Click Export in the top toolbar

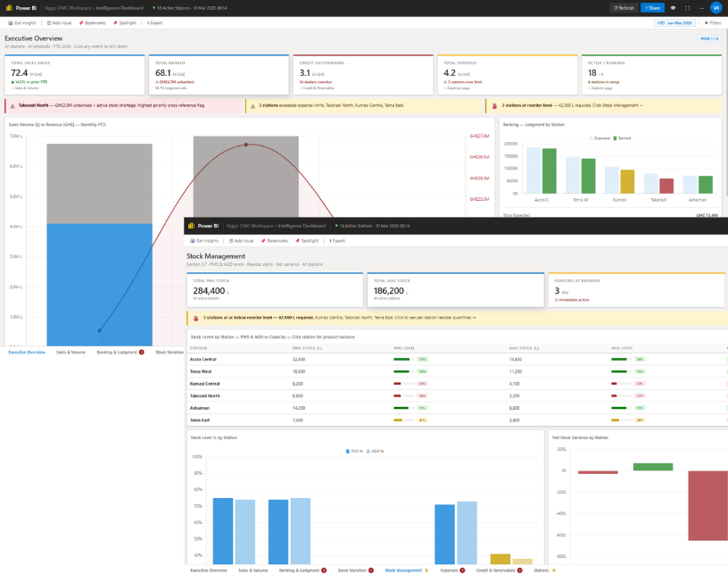coord(154,22)
